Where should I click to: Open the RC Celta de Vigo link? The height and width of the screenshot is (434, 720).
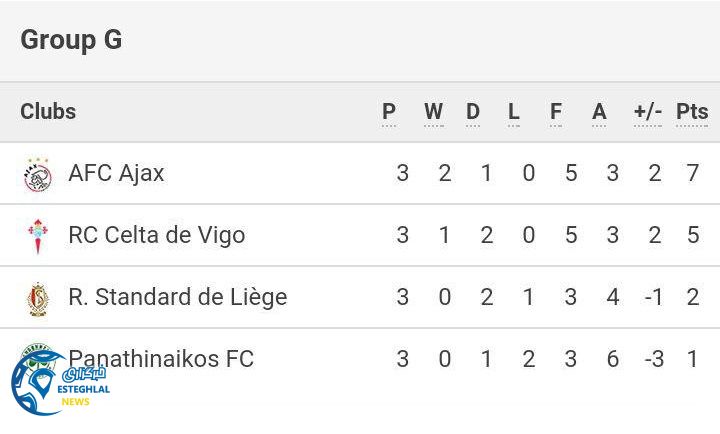tap(156, 236)
